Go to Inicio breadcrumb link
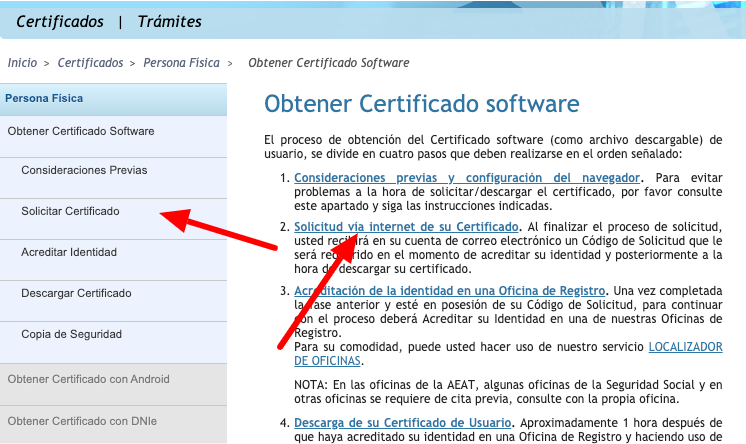 (x=22, y=63)
